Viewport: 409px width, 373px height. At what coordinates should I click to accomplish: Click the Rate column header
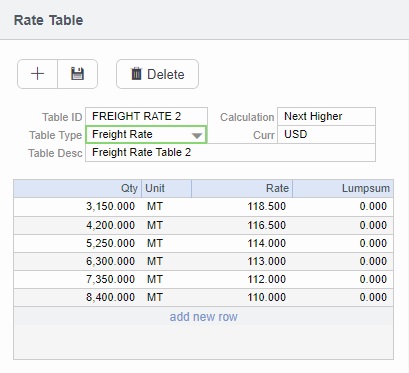[242, 188]
